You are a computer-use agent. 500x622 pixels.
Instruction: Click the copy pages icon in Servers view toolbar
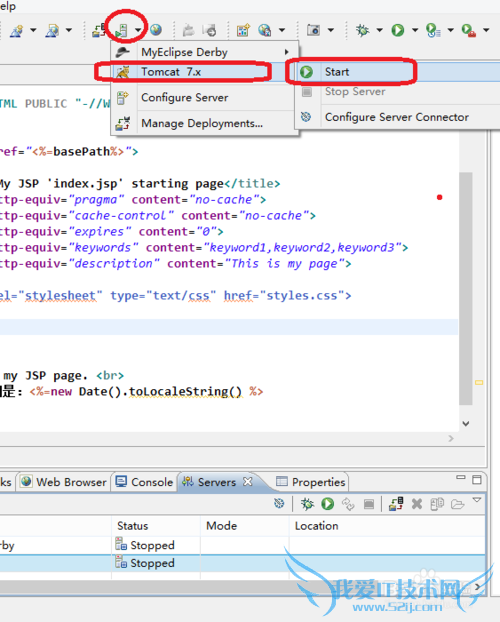tap(437, 504)
